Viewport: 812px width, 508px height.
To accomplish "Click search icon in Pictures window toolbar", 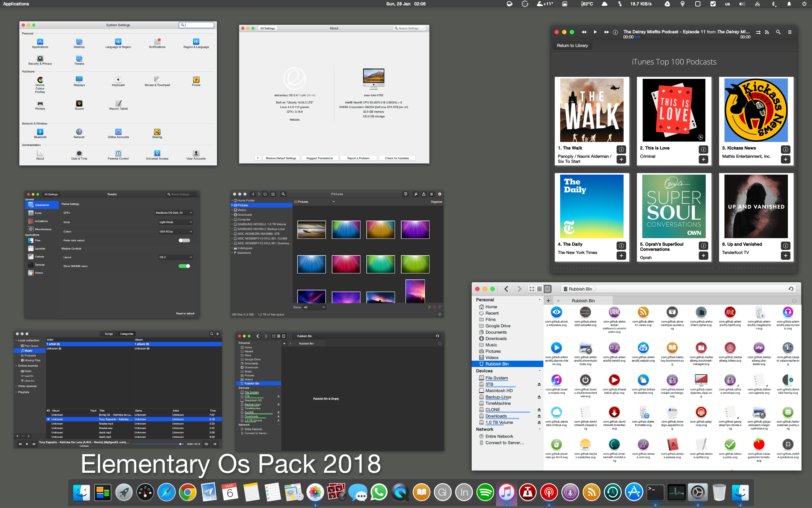I will point(283,194).
